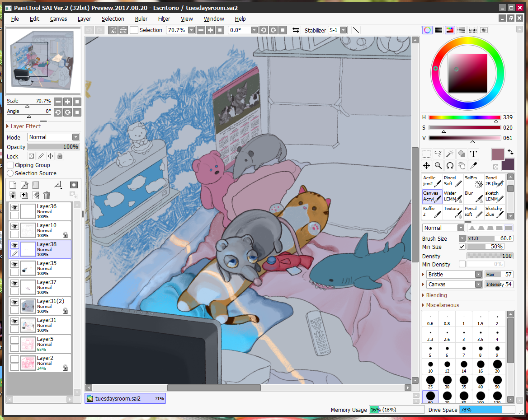The image size is (528, 420).
Task: Open the layer blending Mode dropdown
Action: click(x=53, y=137)
